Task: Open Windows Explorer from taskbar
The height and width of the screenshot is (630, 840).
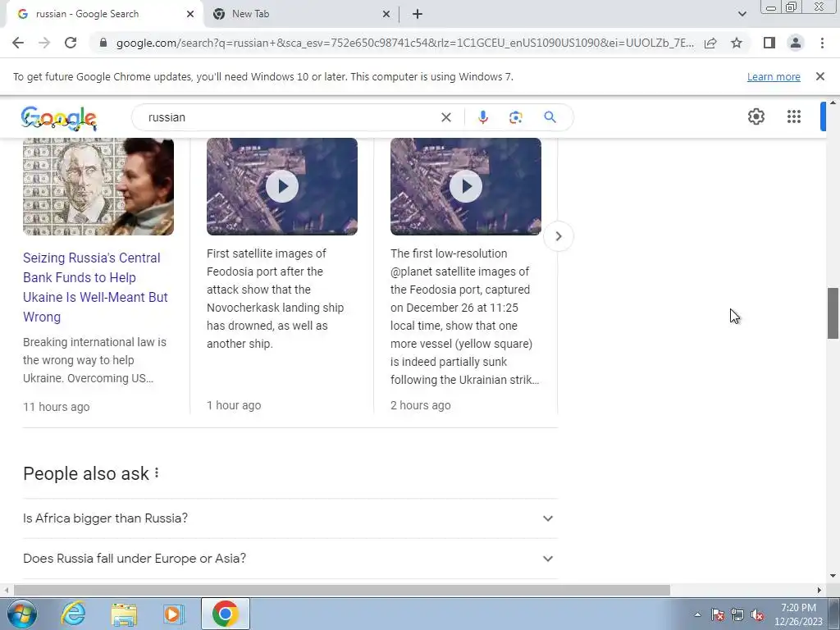Action: pos(124,614)
